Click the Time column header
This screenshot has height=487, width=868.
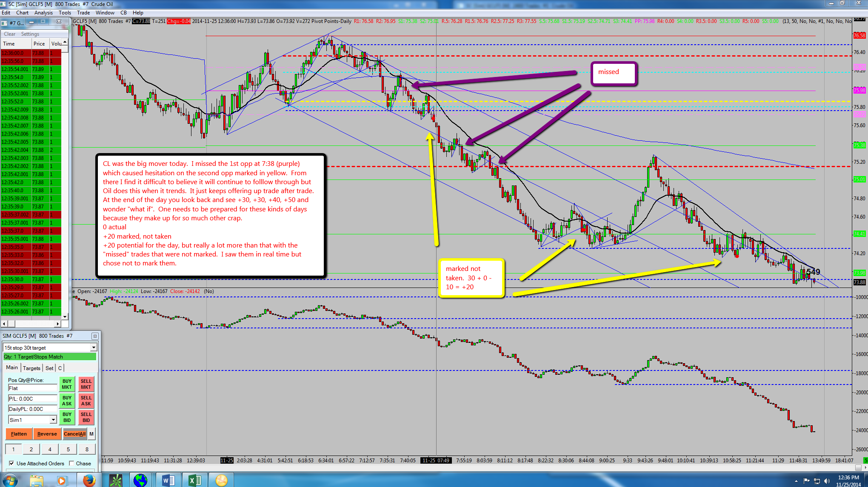tap(16, 44)
